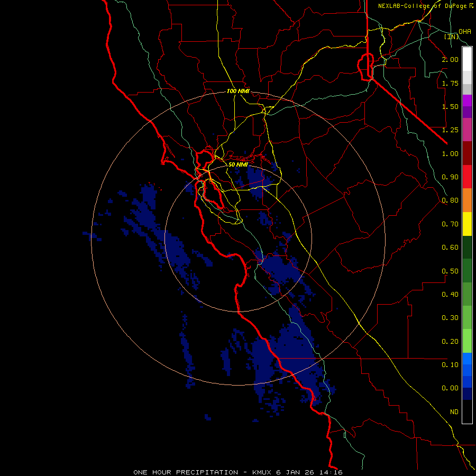The width and height of the screenshot is (476, 476).
Task: Click the orange swatch near 0.80
Action: click(467, 200)
